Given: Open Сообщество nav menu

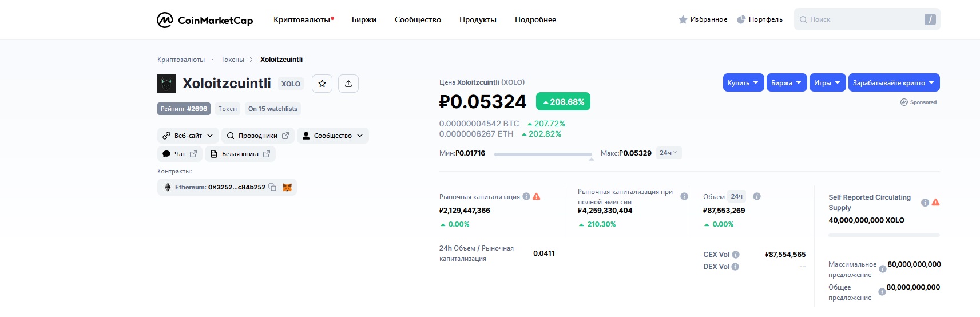Looking at the screenshot, I should pos(418,19).
